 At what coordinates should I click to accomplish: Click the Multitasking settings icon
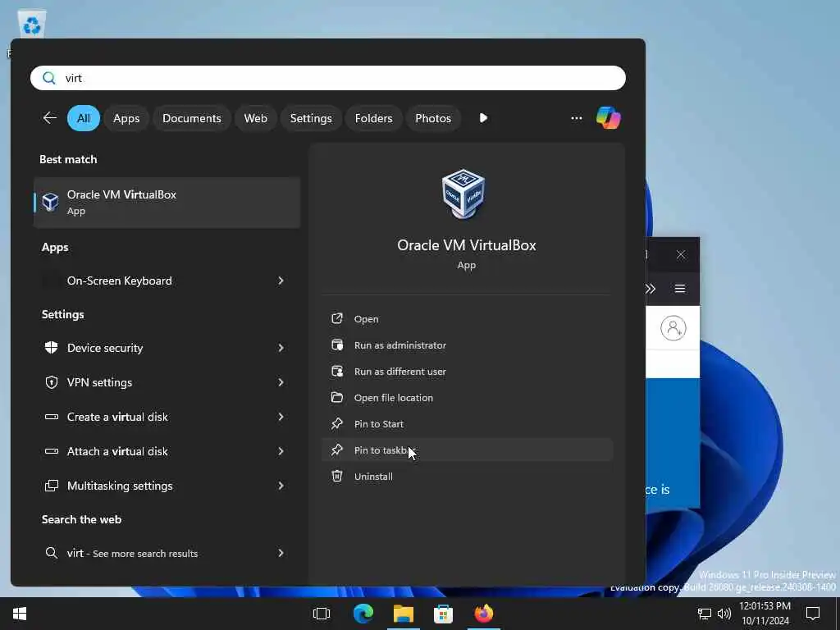click(52, 486)
